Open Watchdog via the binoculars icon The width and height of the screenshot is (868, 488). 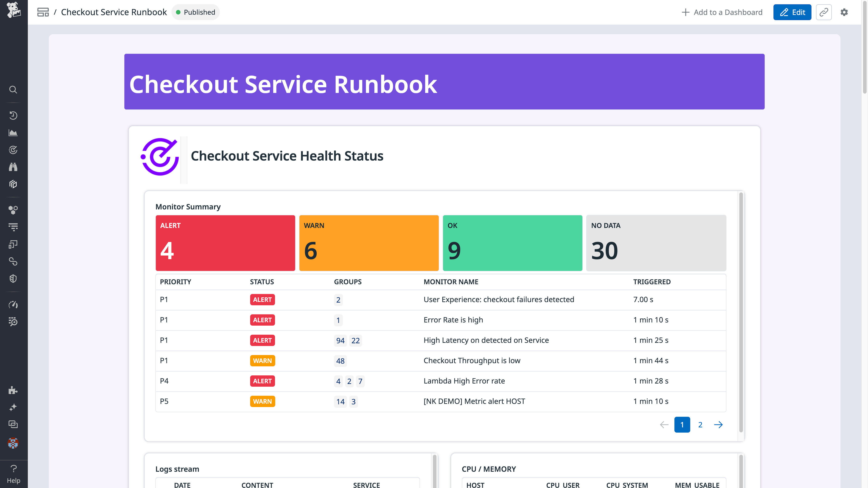[x=13, y=167]
